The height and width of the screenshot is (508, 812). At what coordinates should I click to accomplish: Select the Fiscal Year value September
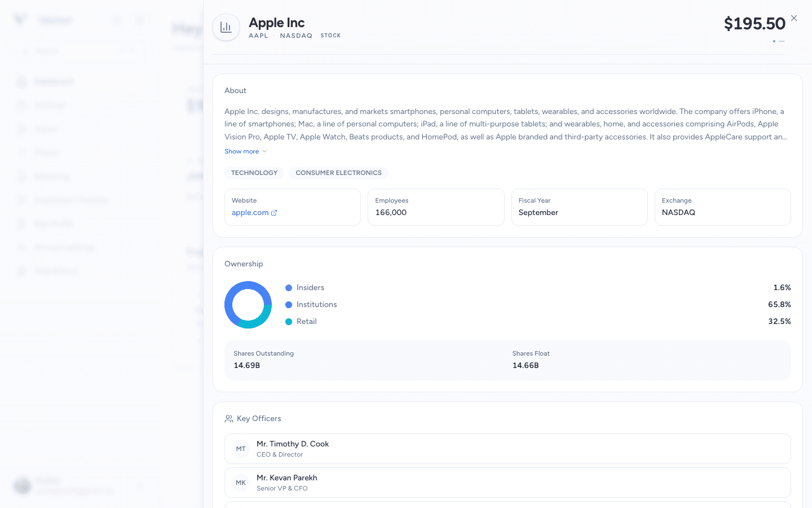(x=539, y=213)
